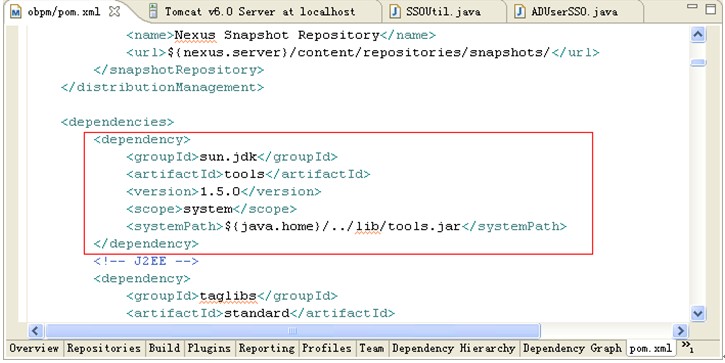Click the groupId value 'sun.jdk'

228,157
